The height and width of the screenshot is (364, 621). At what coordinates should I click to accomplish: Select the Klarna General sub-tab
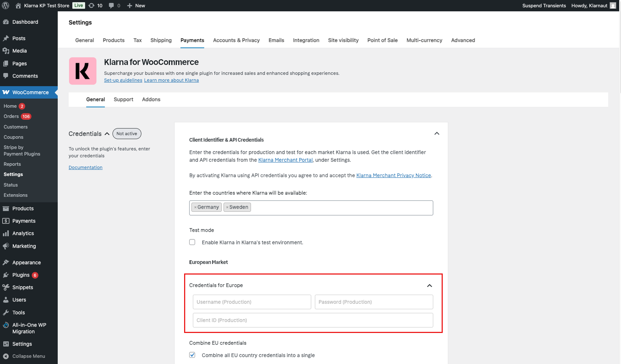[x=95, y=99]
